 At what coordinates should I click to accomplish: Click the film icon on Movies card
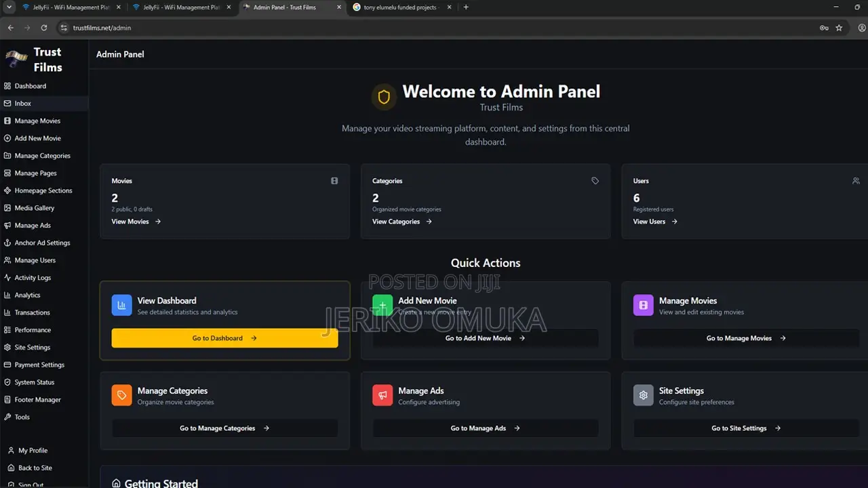coord(334,181)
